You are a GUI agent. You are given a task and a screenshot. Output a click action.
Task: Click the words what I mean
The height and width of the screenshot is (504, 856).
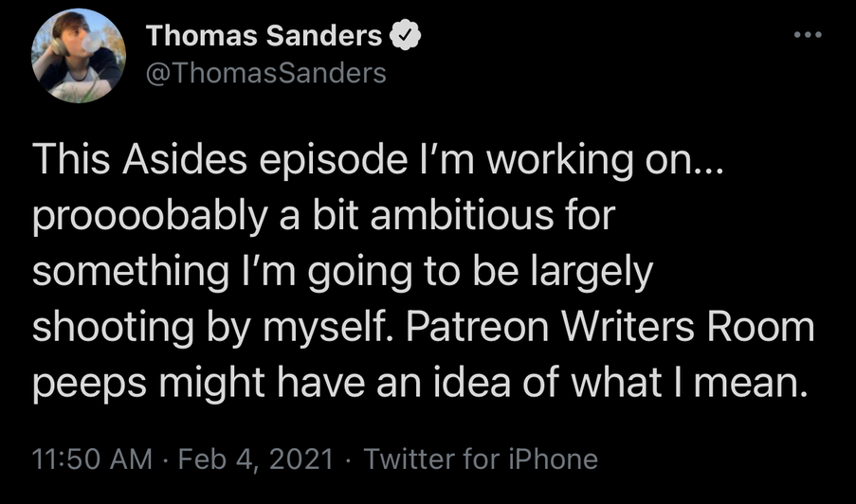point(689,384)
